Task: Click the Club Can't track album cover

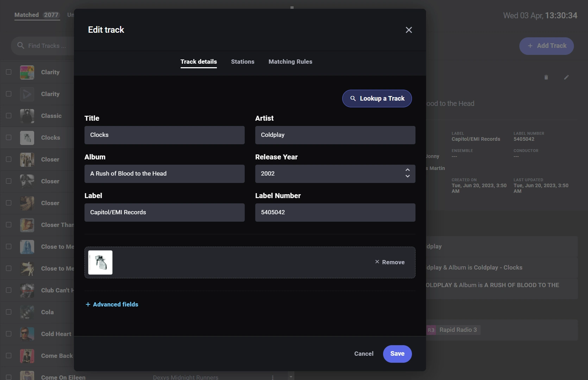Action: pos(27,290)
